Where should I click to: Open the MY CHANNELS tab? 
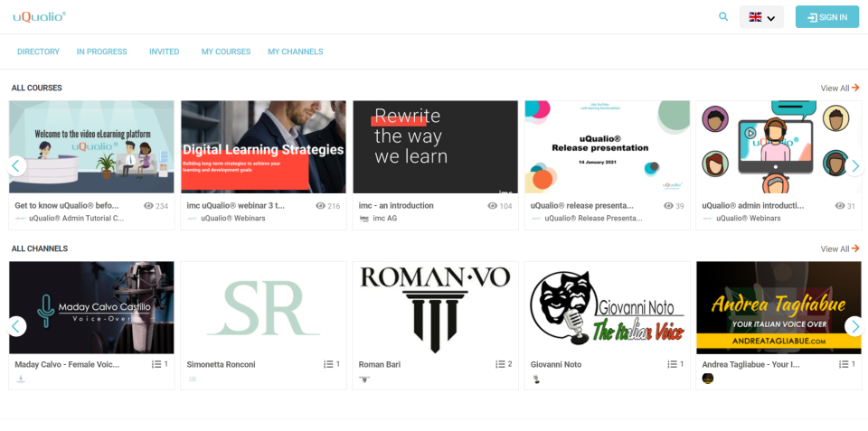coord(296,52)
